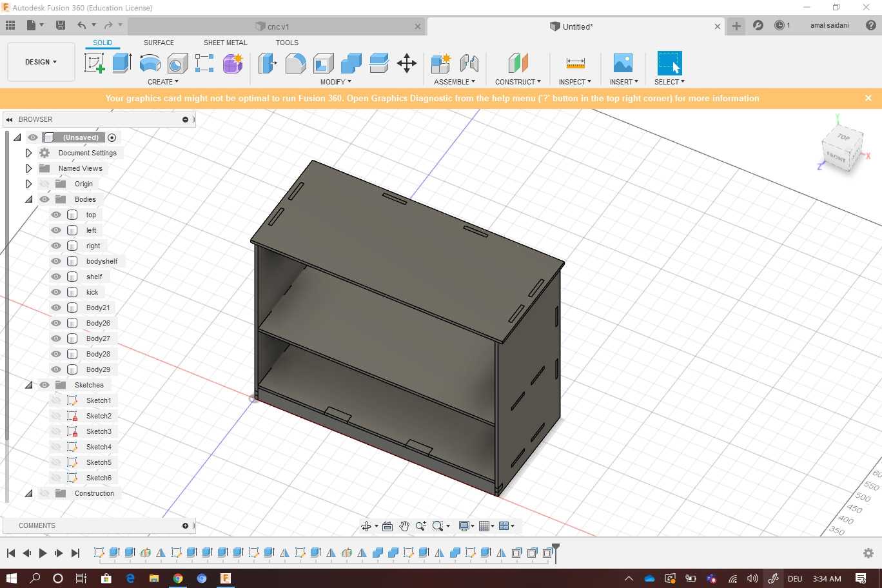Switch to the SURFACE tab
The width and height of the screenshot is (882, 588).
tap(159, 43)
